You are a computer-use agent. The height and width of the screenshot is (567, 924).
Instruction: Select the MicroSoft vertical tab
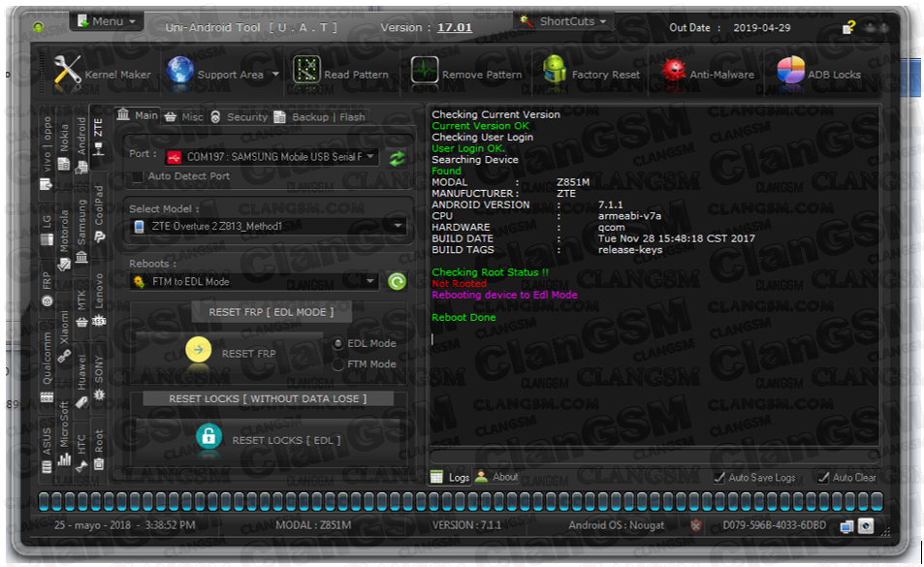coord(64,432)
